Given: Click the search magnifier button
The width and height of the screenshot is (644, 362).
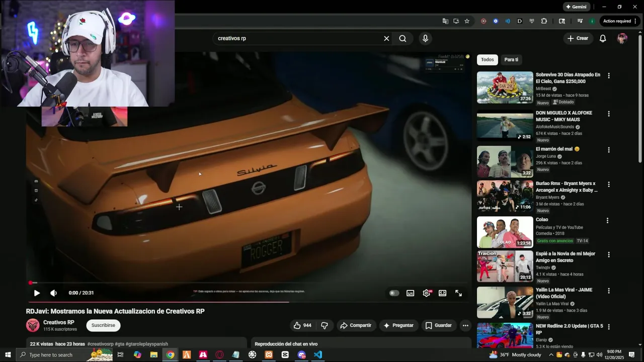Looking at the screenshot, I should click(403, 38).
